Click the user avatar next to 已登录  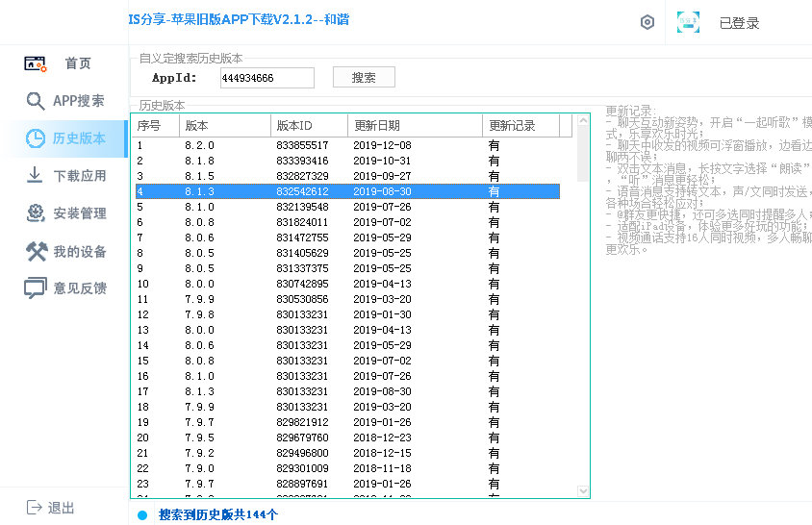688,23
